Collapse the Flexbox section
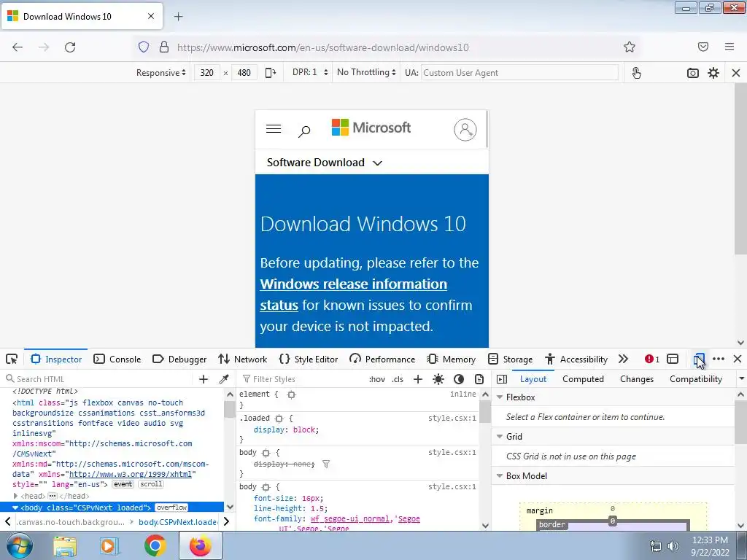Viewport: 747px width, 560px height. (x=500, y=397)
